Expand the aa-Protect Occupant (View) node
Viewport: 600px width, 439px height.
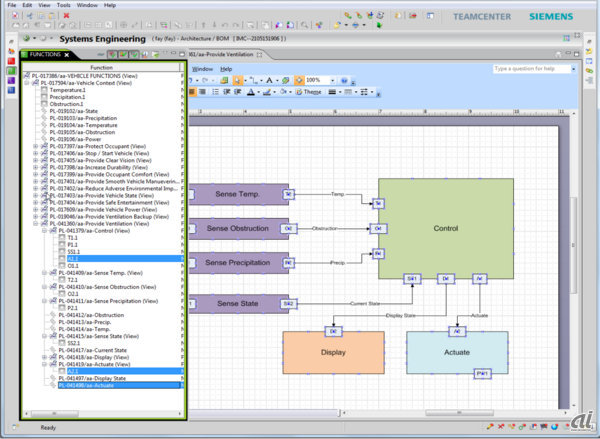tap(35, 144)
